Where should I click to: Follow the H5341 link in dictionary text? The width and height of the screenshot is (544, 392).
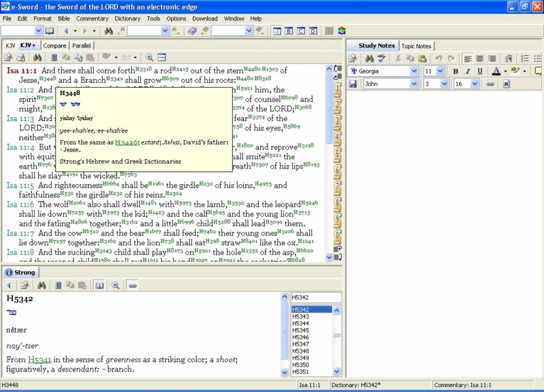[x=39, y=359]
